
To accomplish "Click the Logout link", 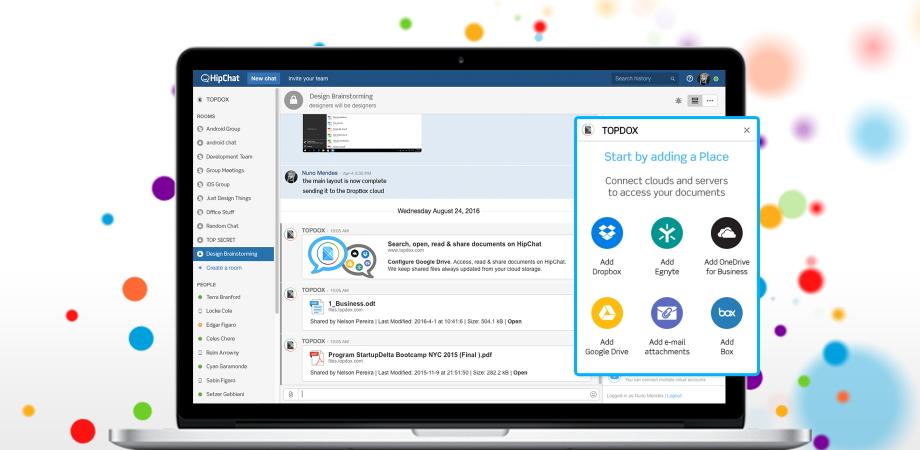I will click(x=674, y=396).
